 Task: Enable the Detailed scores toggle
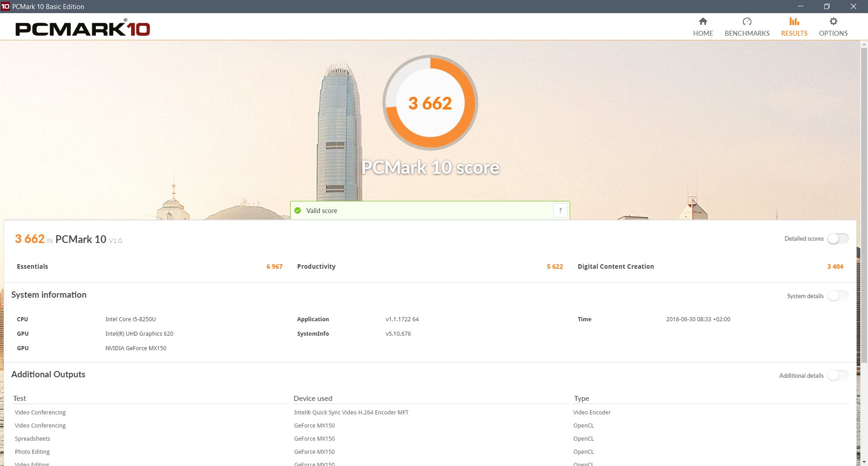tap(838, 239)
